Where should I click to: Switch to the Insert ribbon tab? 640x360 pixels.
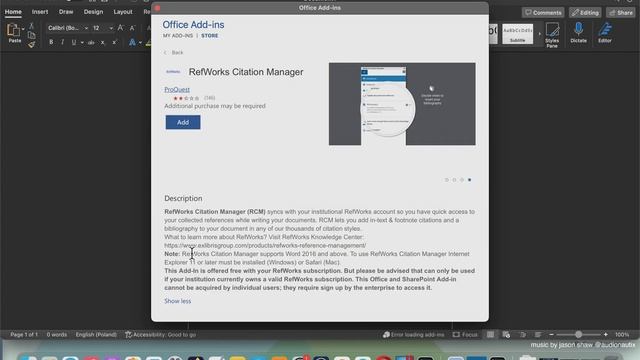pos(40,12)
